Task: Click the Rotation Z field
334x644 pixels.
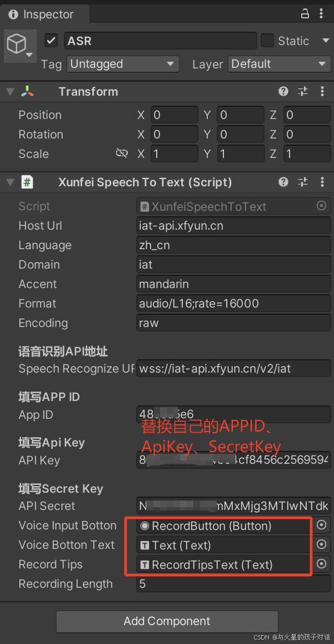Action: [x=307, y=134]
